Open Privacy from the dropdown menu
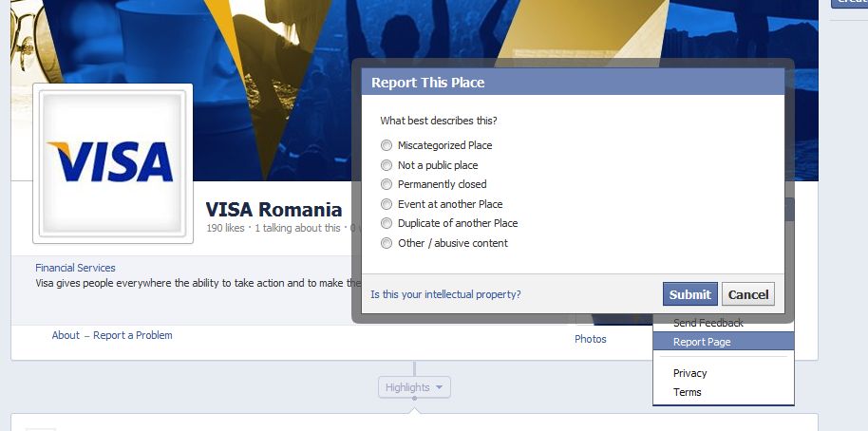Image resolution: width=868 pixels, height=431 pixels. (x=689, y=373)
